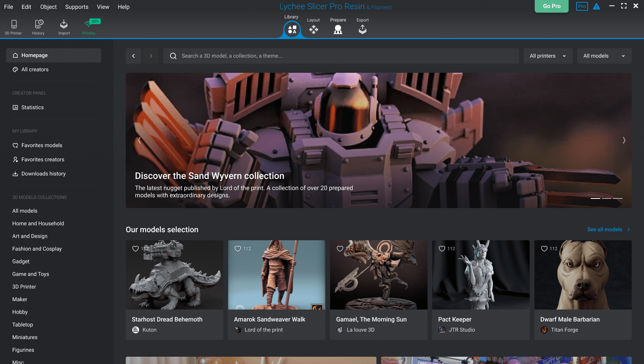Viewport: 644px width, 364px height.
Task: Open the Tabletop collection
Action: point(23,325)
